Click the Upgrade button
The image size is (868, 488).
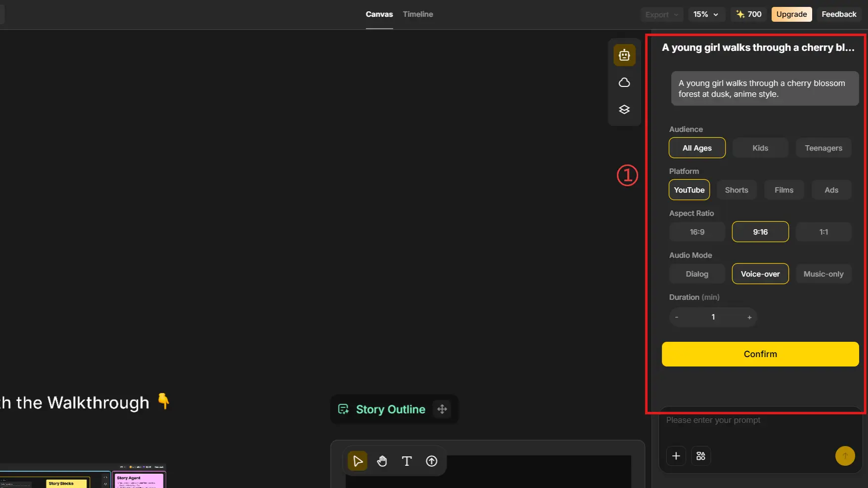click(791, 14)
